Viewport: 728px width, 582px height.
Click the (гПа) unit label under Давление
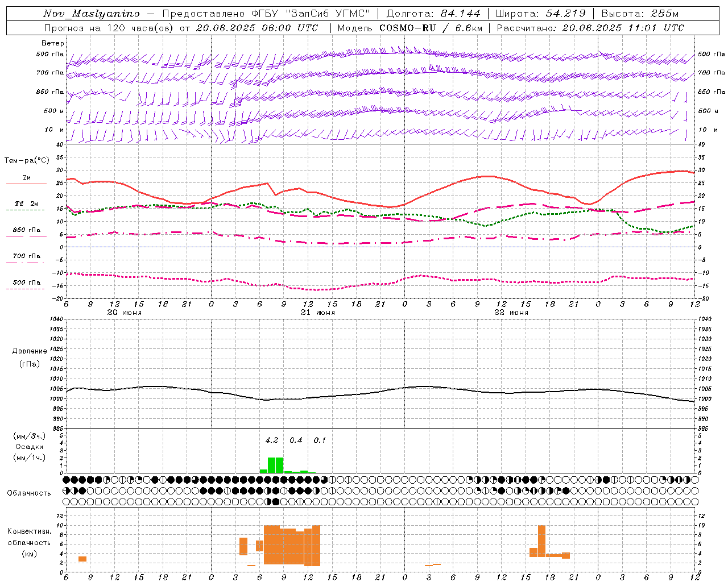[30, 364]
